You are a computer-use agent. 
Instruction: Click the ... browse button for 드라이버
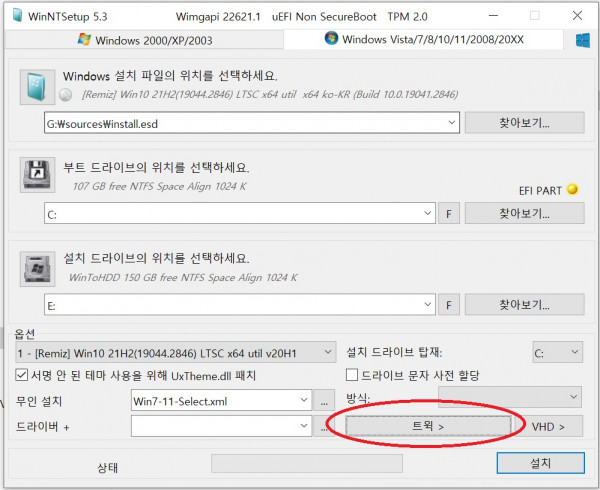324,426
